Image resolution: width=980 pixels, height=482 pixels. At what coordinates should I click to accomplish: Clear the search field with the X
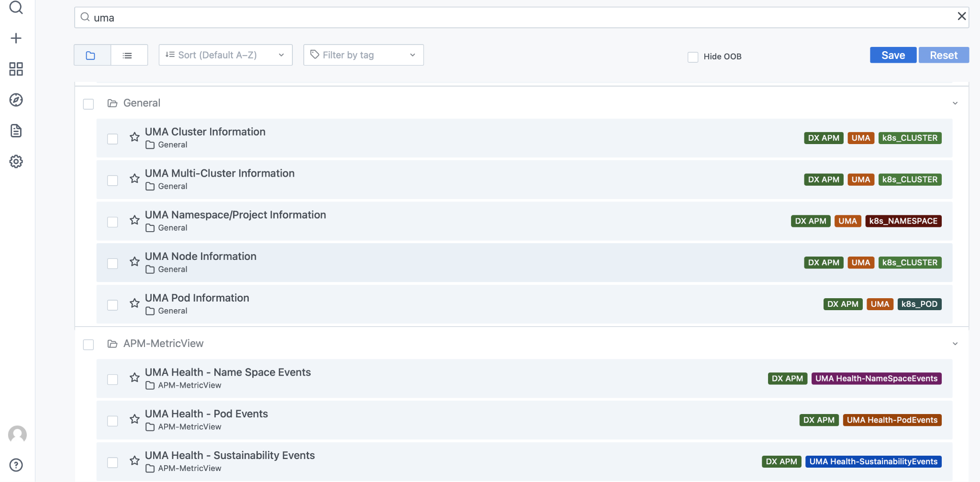coord(962,16)
